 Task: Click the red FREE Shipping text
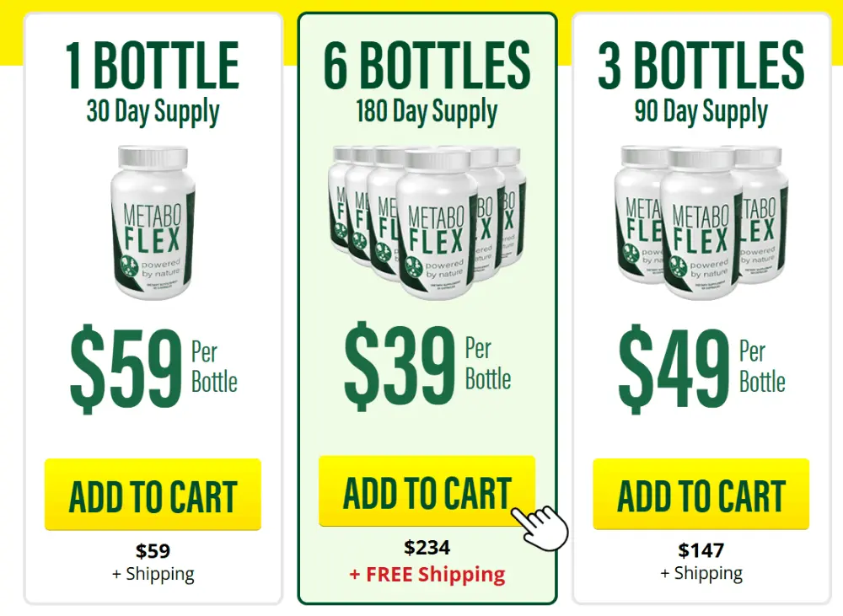(x=427, y=574)
